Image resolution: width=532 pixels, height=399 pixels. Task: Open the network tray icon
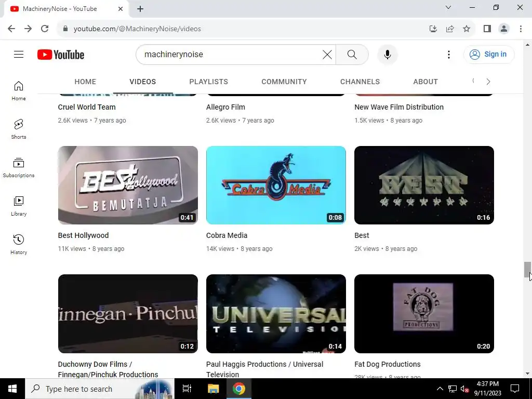pos(453,389)
